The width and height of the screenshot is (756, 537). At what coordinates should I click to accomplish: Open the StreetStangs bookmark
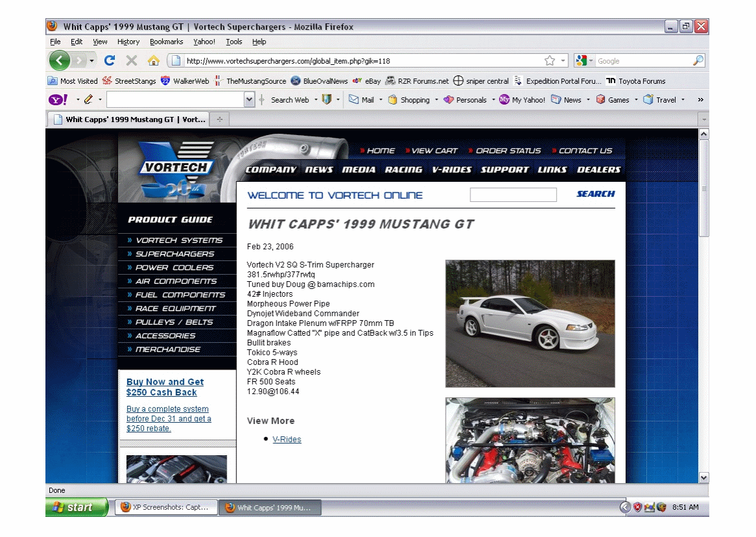coord(129,81)
